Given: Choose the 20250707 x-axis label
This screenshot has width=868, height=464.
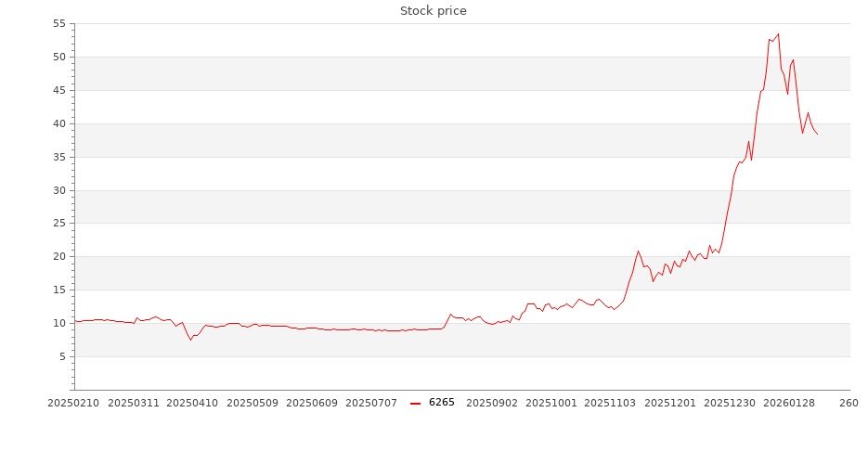Looking at the screenshot, I should pos(371,403).
